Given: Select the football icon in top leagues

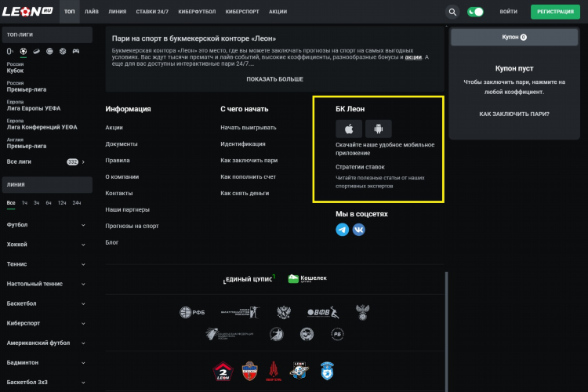Looking at the screenshot, I should tap(24, 51).
